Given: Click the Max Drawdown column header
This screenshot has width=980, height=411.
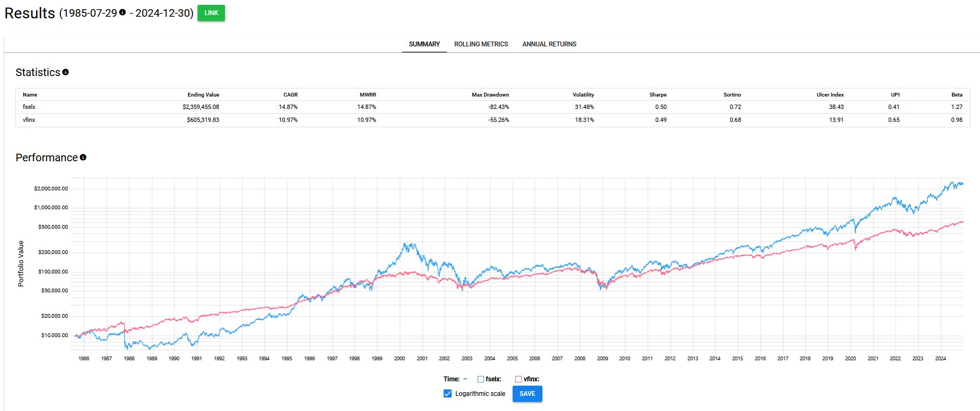Looking at the screenshot, I should (490, 95).
